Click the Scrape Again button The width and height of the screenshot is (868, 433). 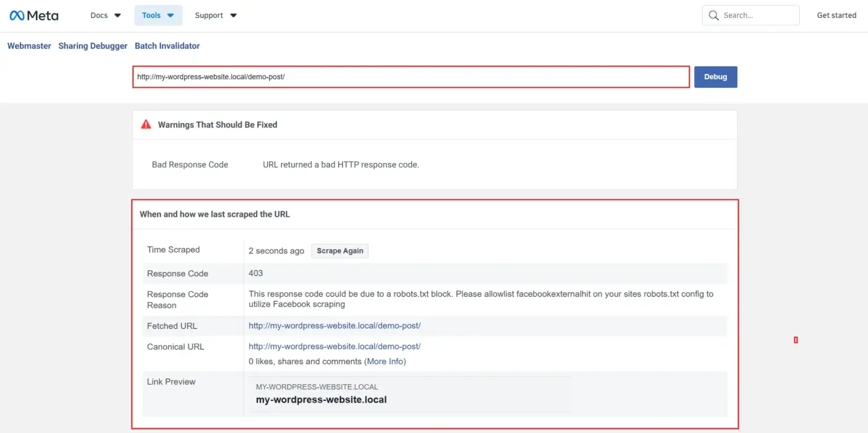tap(340, 251)
